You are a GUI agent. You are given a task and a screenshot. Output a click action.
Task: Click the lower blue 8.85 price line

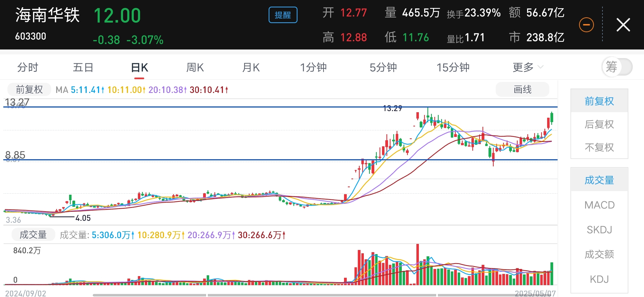[280, 159]
